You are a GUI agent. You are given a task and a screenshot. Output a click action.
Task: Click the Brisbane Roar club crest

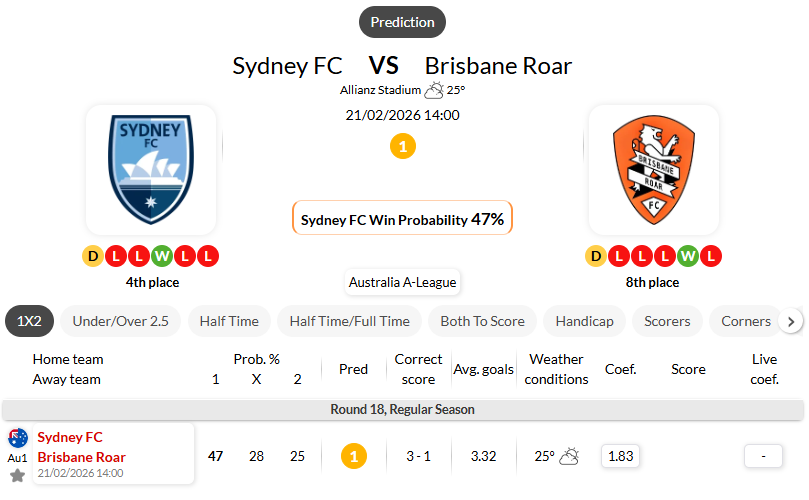pyautogui.click(x=653, y=170)
